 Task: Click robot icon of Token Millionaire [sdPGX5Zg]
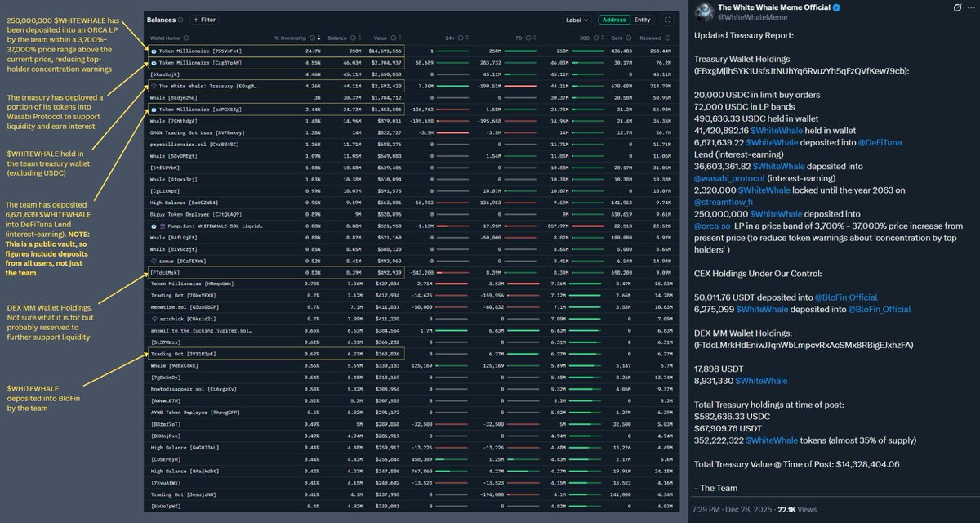coord(154,109)
